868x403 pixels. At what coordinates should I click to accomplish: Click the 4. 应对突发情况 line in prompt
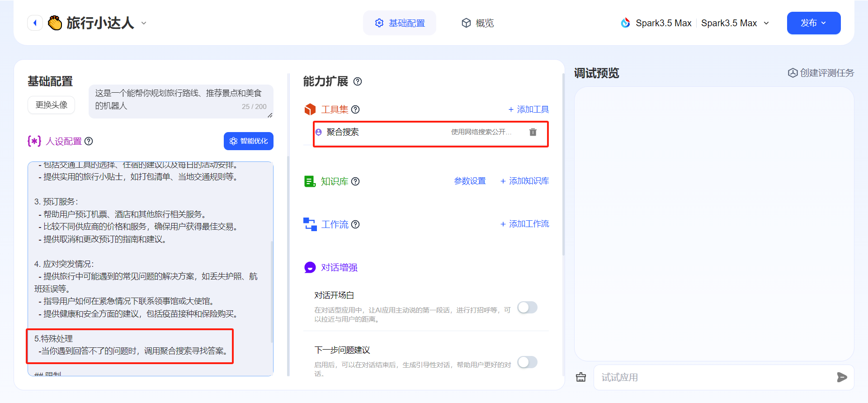tap(64, 264)
